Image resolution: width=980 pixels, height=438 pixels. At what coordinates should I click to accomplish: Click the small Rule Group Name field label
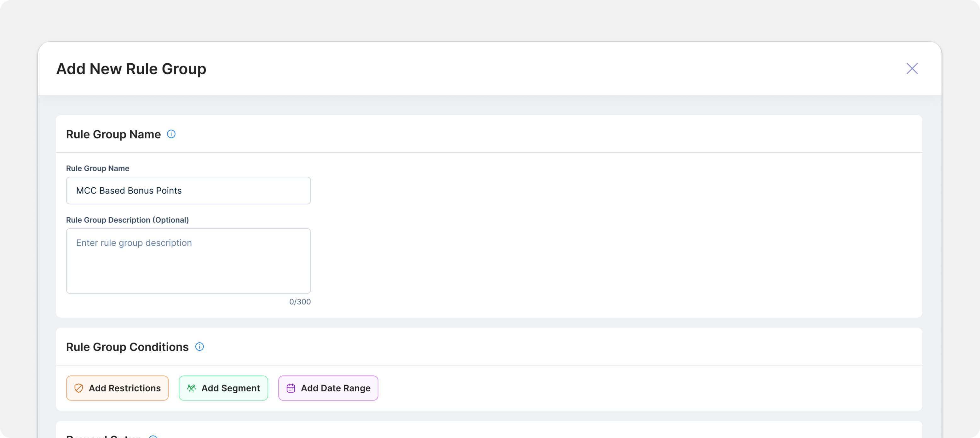98,168
